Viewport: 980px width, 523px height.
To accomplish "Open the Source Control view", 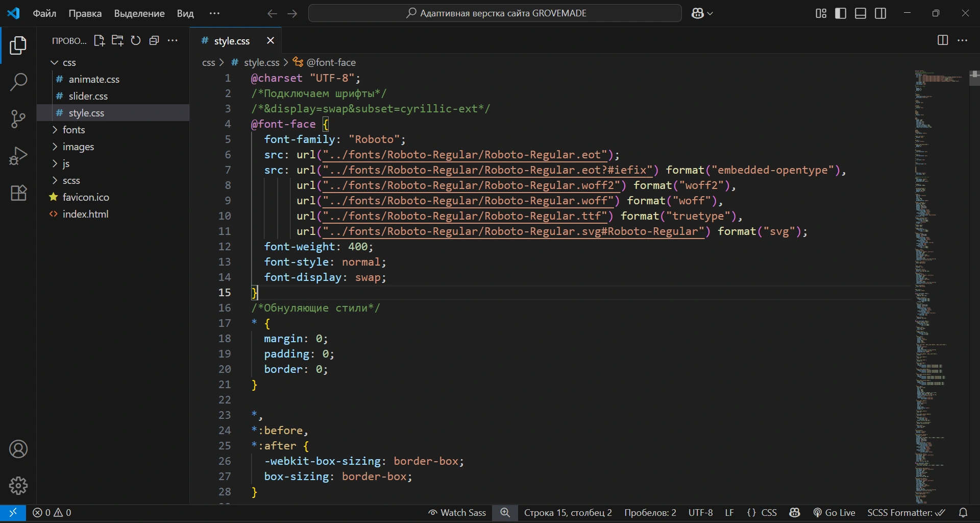I will coord(18,119).
